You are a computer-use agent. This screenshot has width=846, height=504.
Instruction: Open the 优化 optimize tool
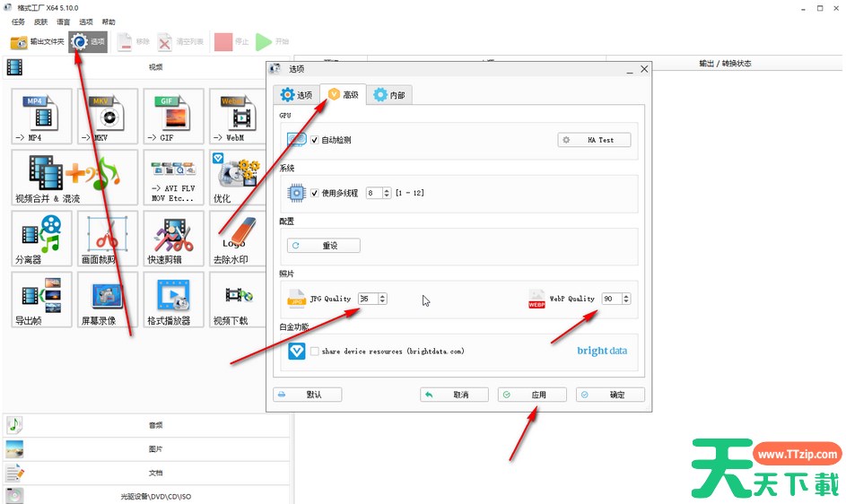tap(238, 178)
